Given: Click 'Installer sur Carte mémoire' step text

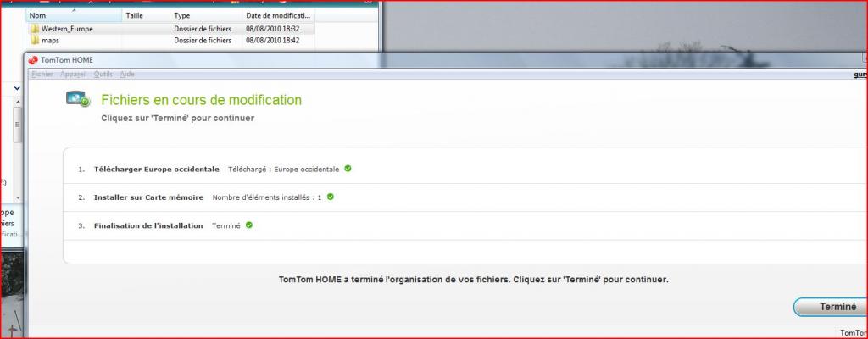Looking at the screenshot, I should pos(149,197).
